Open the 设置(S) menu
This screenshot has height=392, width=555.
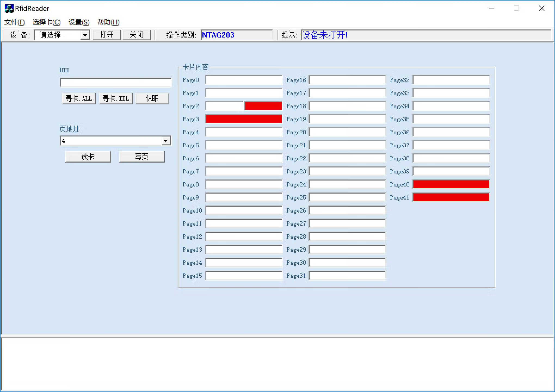tap(79, 22)
